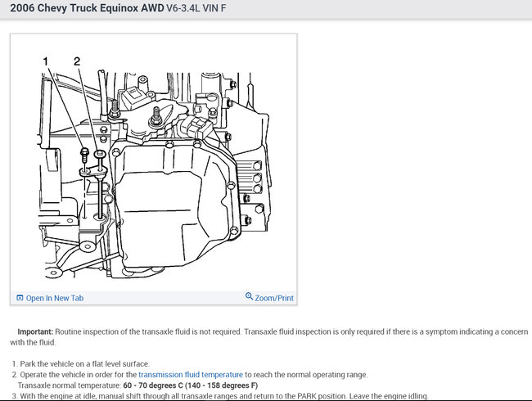Click the Open In New Tab link
This screenshot has width=532, height=401.
55,298
